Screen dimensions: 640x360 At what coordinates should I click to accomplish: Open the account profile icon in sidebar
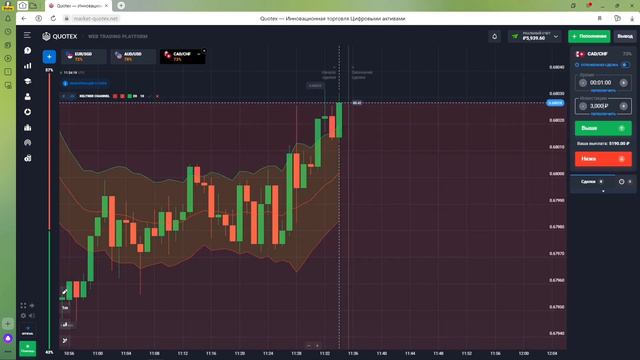pyautogui.click(x=27, y=97)
